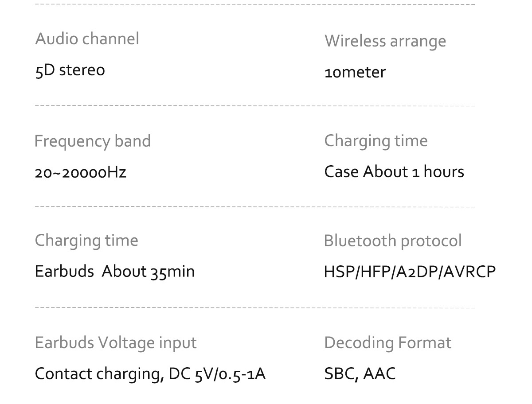Select Case About 1 hours text

click(x=394, y=172)
